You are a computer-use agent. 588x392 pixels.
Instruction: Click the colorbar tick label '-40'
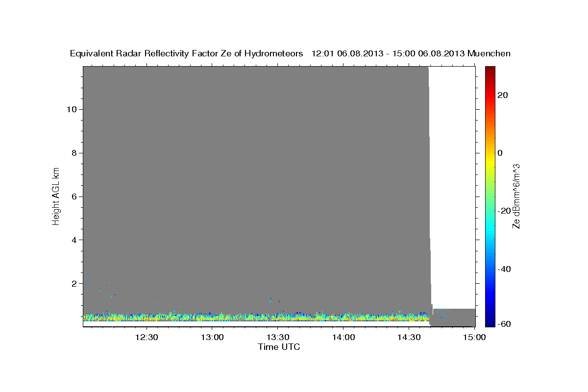(504, 269)
